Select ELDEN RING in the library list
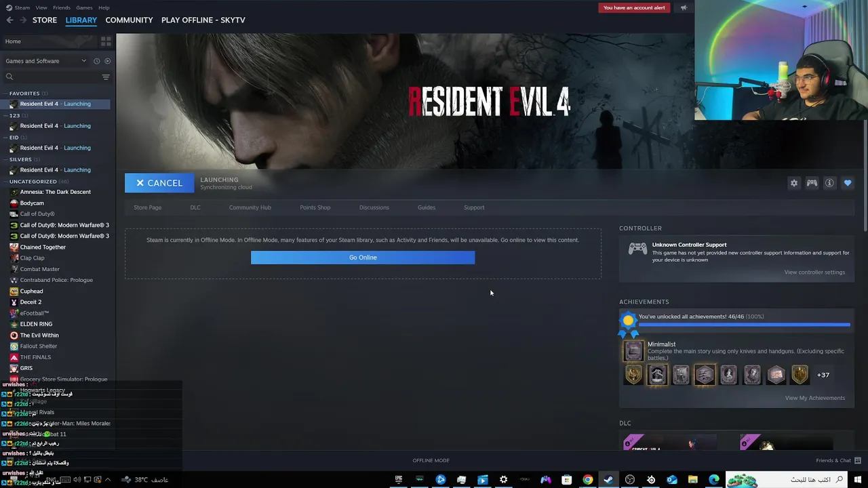Screen dimensions: 868x488 pyautogui.click(x=36, y=324)
